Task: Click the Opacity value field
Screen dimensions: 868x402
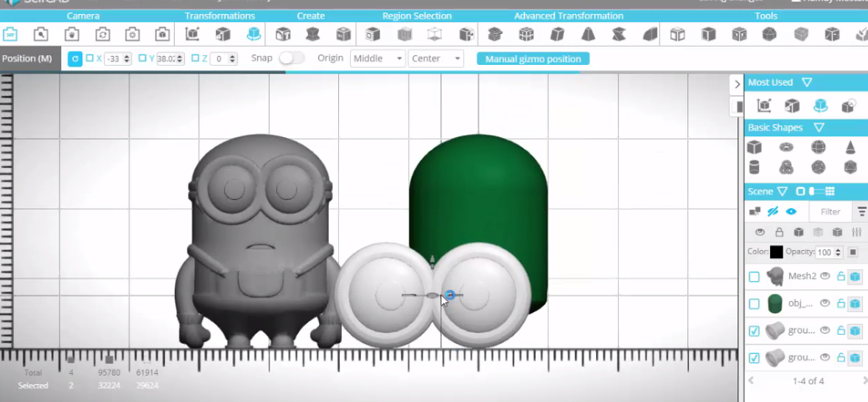Action: click(x=825, y=252)
